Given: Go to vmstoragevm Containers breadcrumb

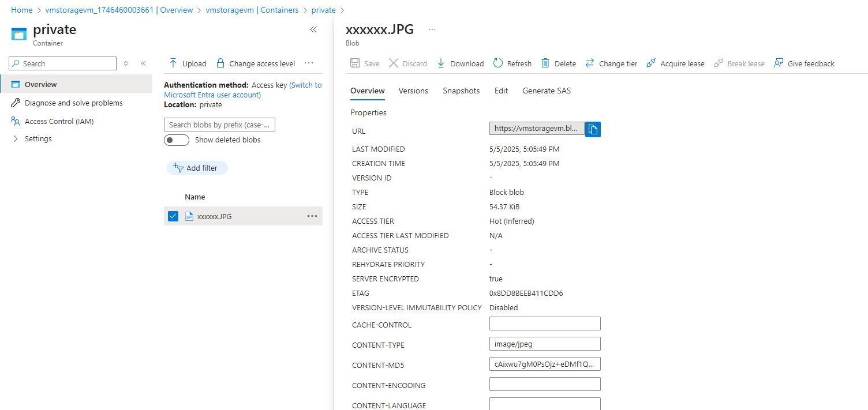Looking at the screenshot, I should 252,10.
